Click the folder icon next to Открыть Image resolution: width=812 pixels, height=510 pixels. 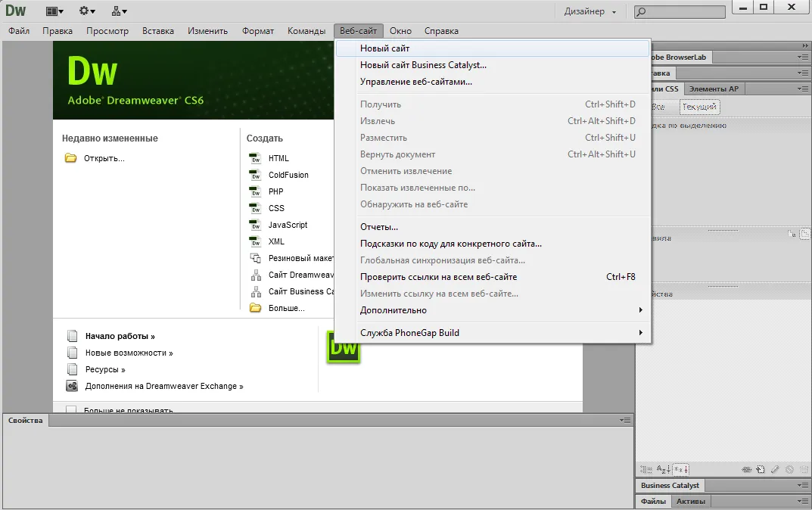70,158
